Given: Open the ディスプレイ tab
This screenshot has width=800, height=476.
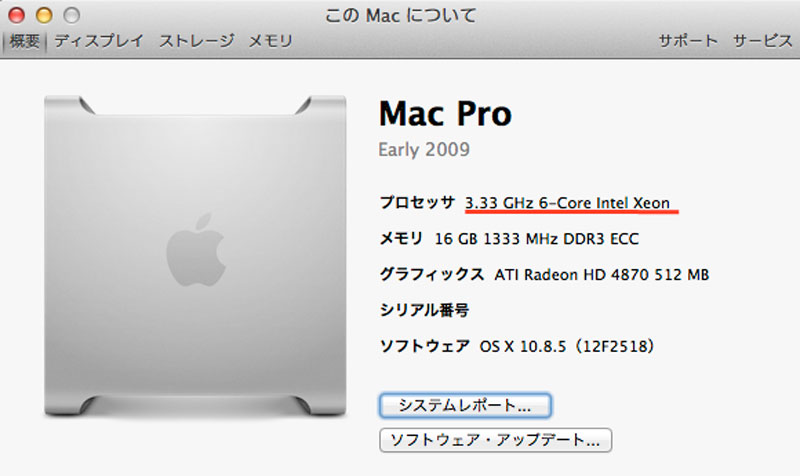Looking at the screenshot, I should pos(99,41).
